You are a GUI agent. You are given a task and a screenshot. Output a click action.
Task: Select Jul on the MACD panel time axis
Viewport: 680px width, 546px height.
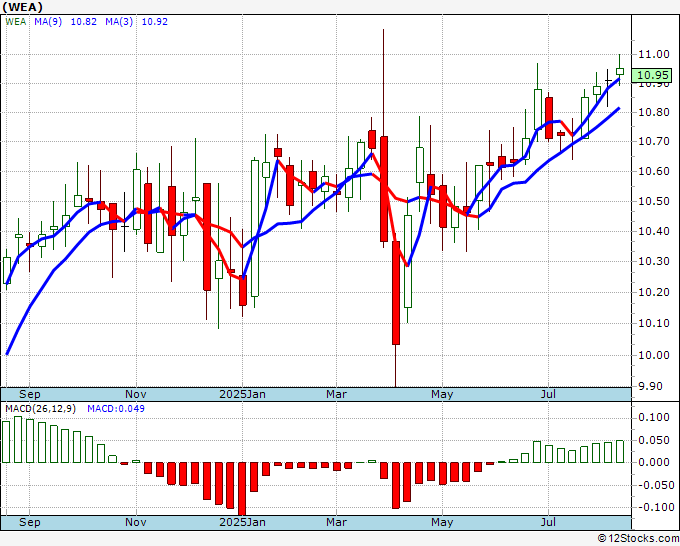[x=548, y=522]
